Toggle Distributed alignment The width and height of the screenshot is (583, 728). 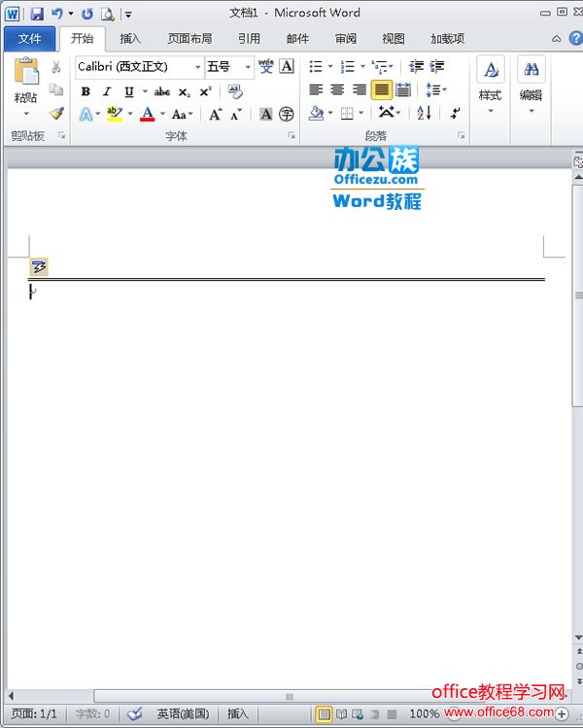403,89
